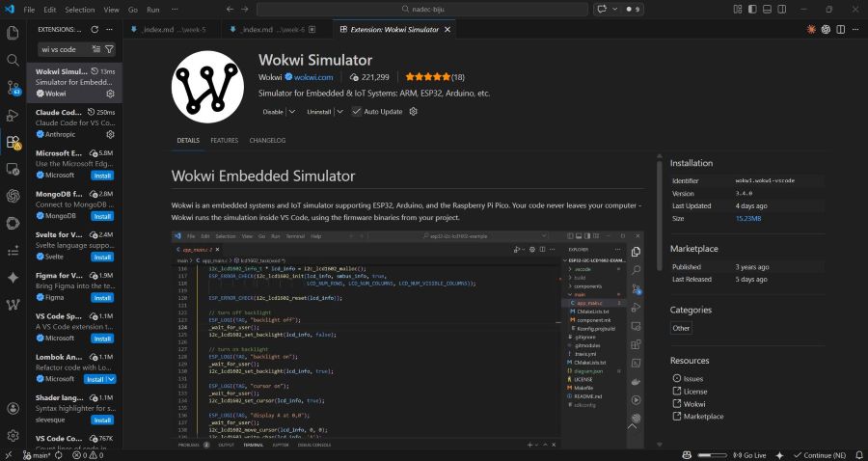868x461 pixels.
Task: Open Manage gear at bottom of activity bar
Action: (13, 436)
